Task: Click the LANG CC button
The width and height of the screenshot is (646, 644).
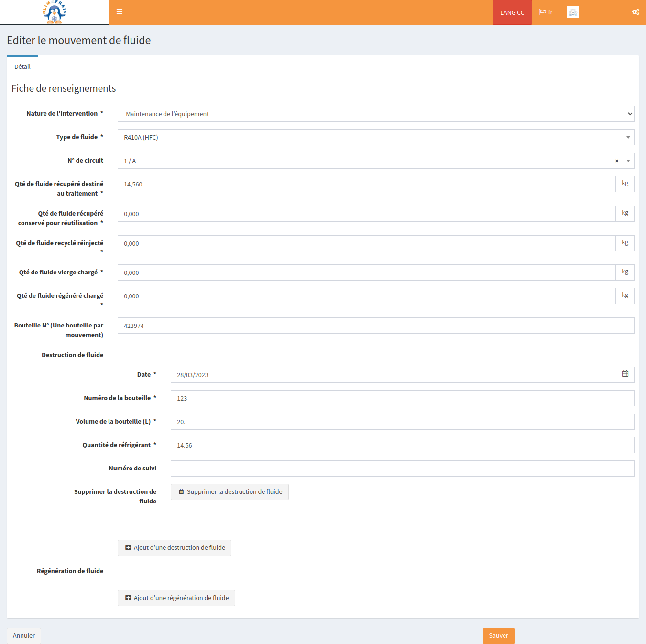Action: pos(512,12)
